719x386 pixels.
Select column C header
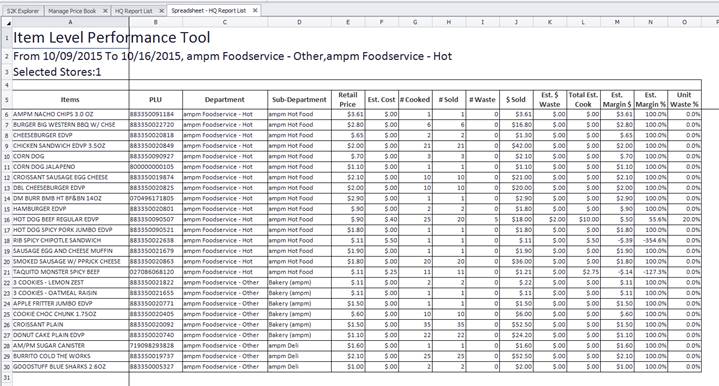pos(225,22)
